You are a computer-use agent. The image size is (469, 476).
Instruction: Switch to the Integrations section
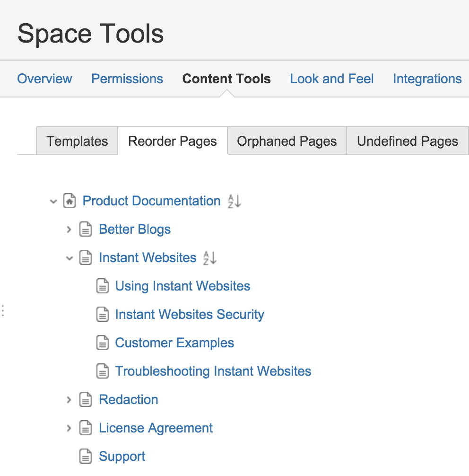pos(427,79)
